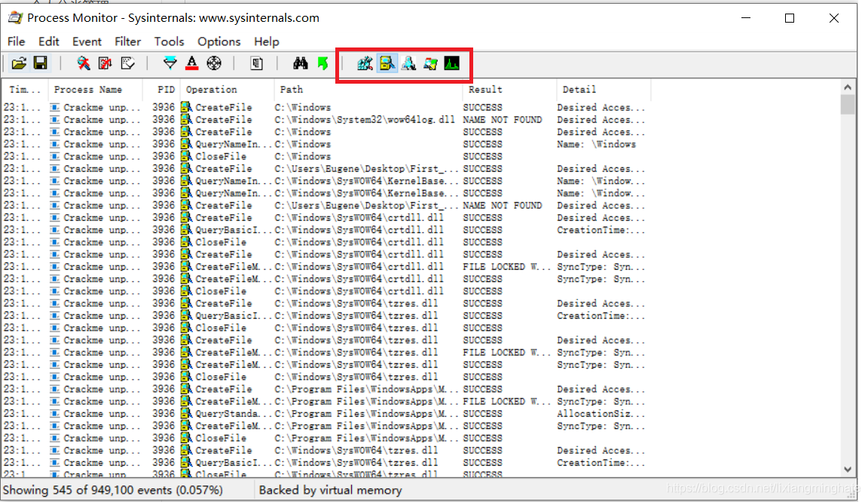868x502 pixels.
Task: Click the green Jump To Object arrow icon
Action: (322, 63)
